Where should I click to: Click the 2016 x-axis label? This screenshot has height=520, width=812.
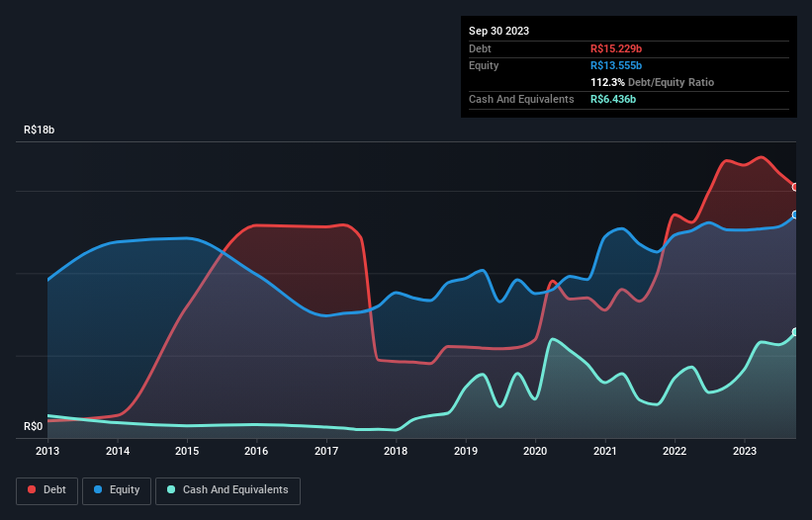coord(256,451)
